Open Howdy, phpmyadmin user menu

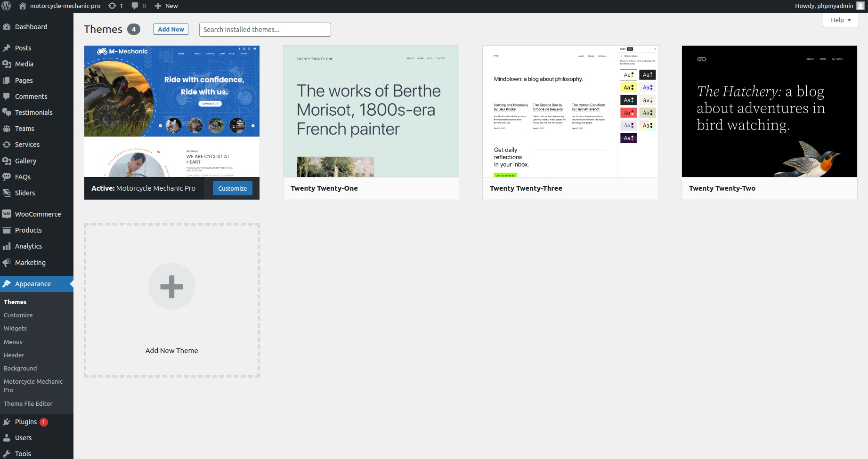click(829, 6)
